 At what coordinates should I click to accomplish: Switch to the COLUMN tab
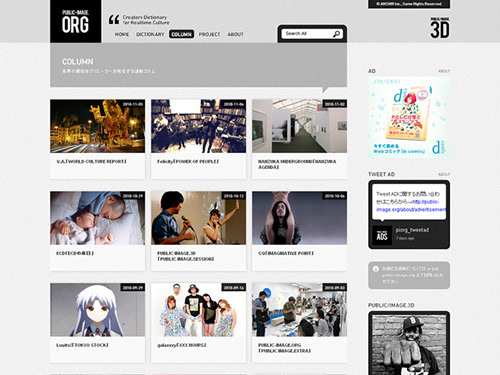pos(181,34)
